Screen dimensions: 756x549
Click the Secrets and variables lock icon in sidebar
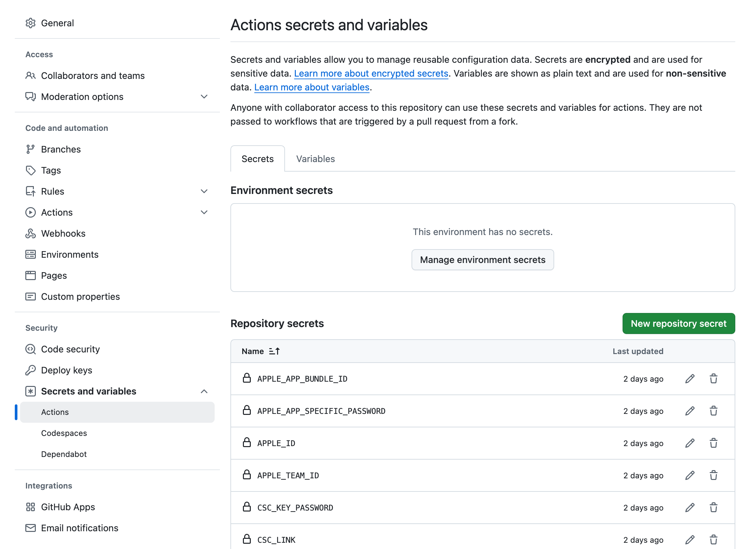pyautogui.click(x=31, y=391)
